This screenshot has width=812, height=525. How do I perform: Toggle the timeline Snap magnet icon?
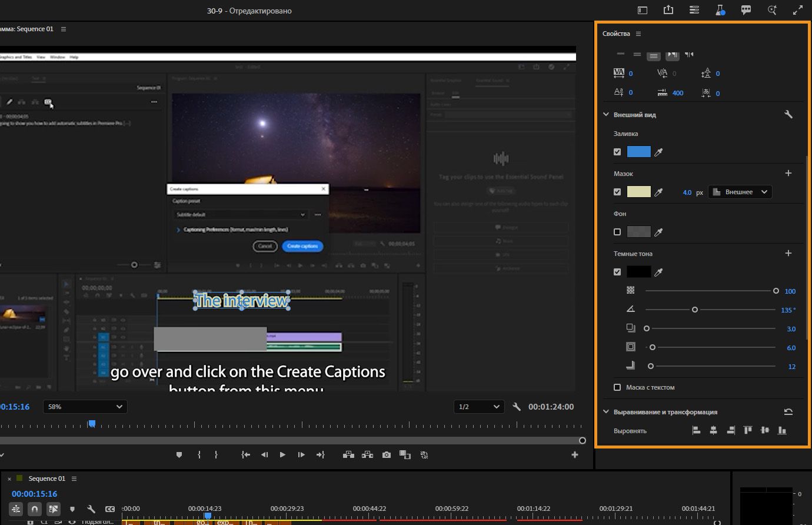pos(35,509)
